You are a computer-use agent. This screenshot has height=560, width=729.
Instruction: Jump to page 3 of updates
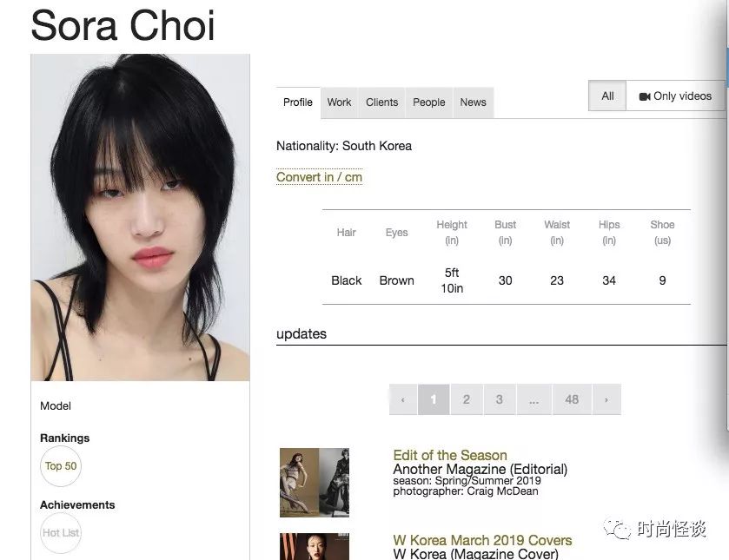click(x=500, y=399)
